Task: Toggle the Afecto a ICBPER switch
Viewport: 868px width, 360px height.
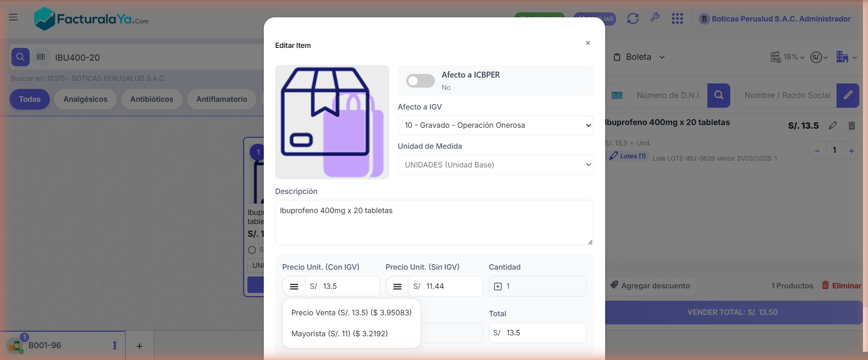Action: (x=420, y=81)
